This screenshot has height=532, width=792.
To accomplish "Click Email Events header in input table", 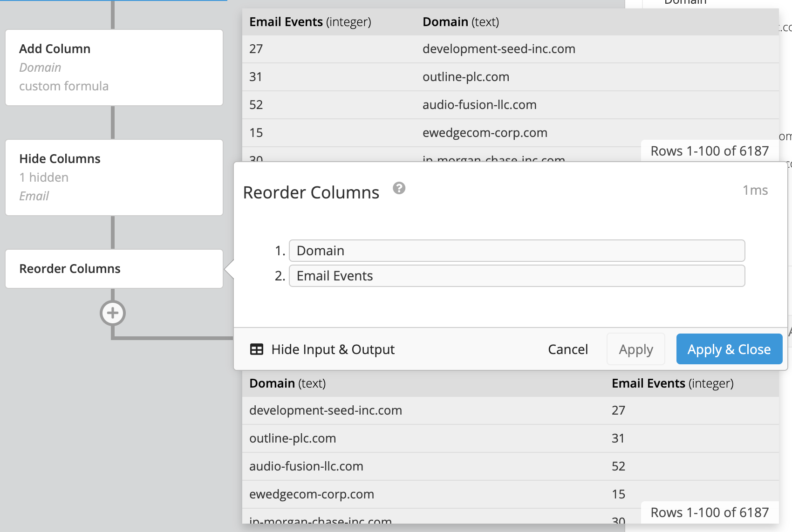I will pos(310,22).
